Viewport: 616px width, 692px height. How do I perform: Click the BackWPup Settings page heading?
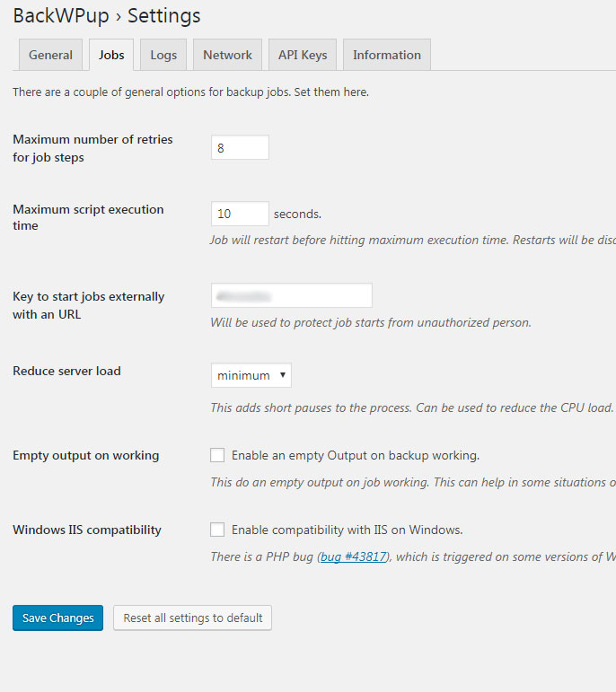pyautogui.click(x=107, y=16)
